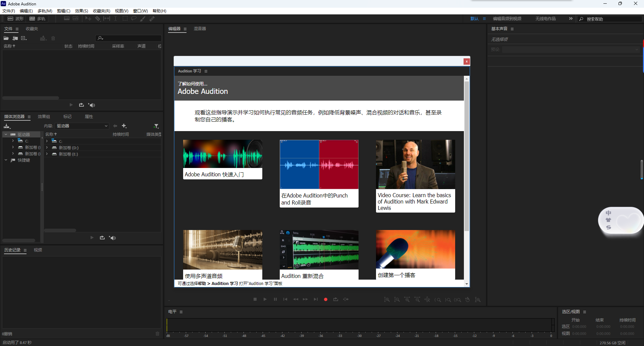Click the amplitude zoom in icon

(x=387, y=299)
